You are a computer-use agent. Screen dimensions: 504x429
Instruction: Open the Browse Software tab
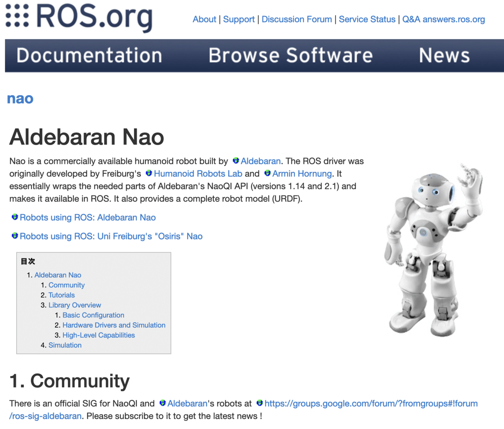tap(291, 56)
